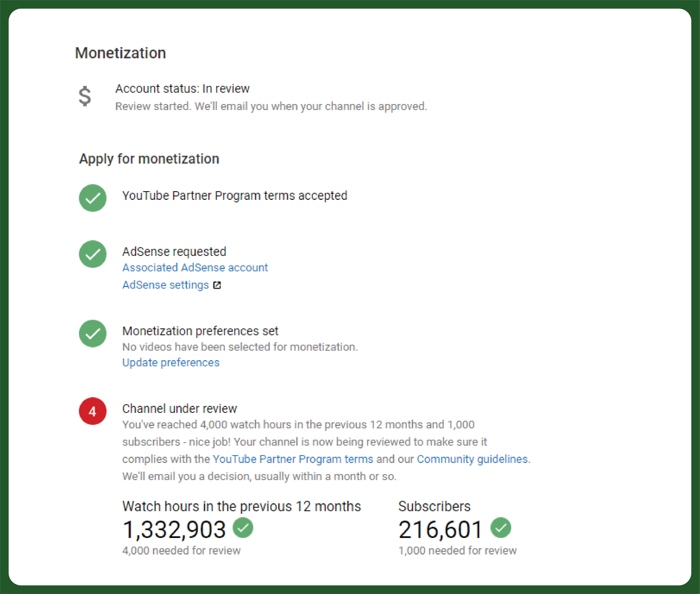Click 'YouTube Partner Program terms accepted' text
The image size is (700, 594).
pyautogui.click(x=235, y=196)
